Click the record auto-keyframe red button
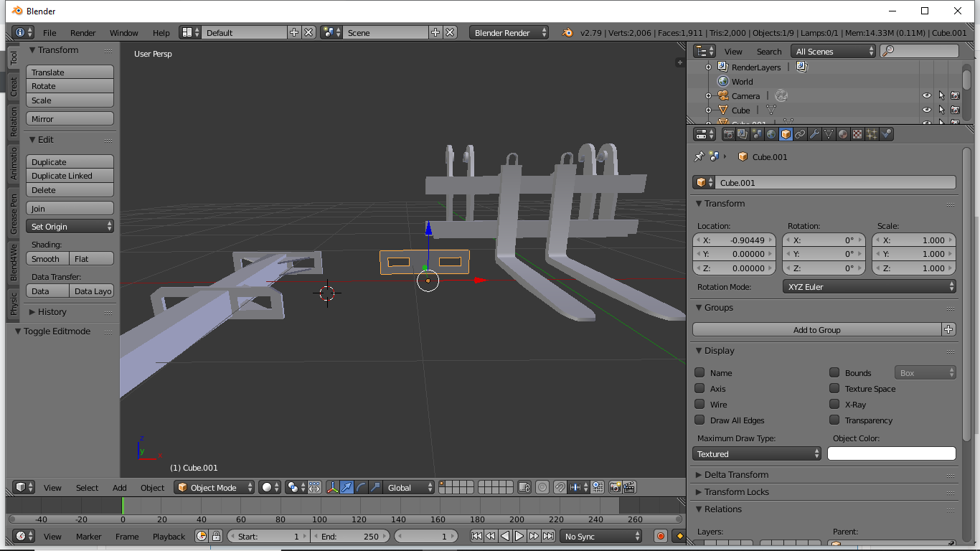 click(x=661, y=536)
